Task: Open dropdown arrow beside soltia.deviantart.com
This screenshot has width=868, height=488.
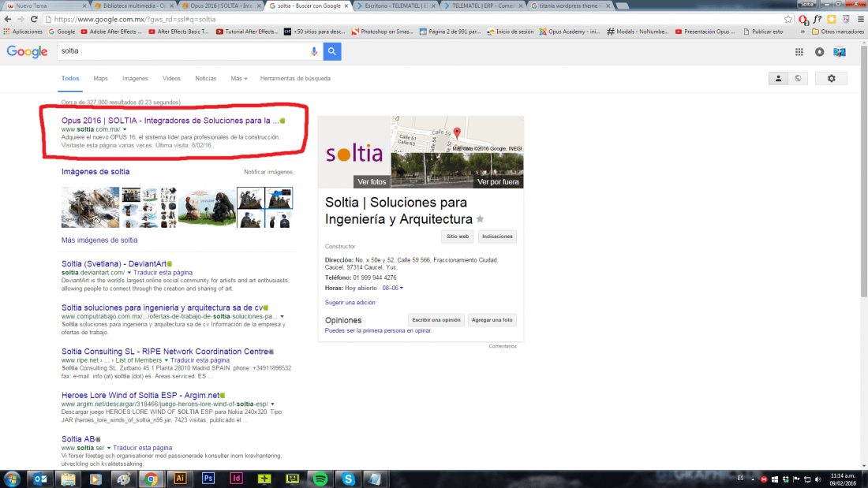Action: (x=129, y=273)
